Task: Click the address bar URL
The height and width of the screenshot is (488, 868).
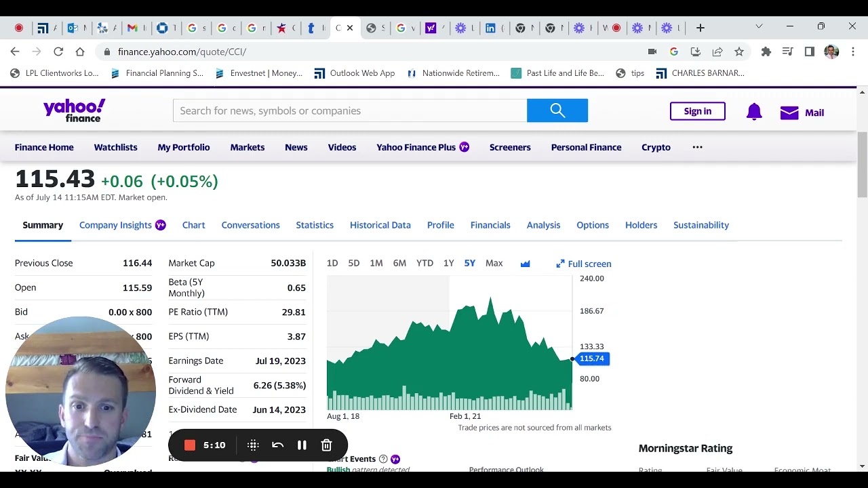Action: 182,52
